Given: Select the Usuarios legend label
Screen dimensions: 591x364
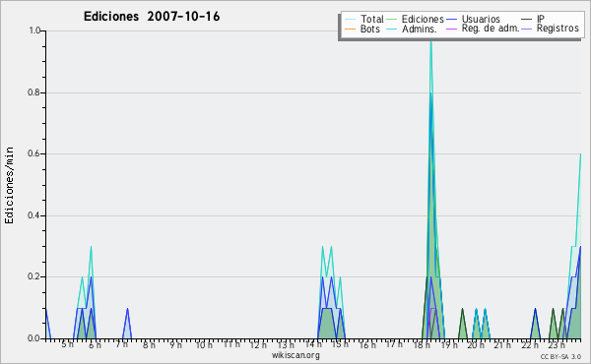Looking at the screenshot, I should click(481, 19).
